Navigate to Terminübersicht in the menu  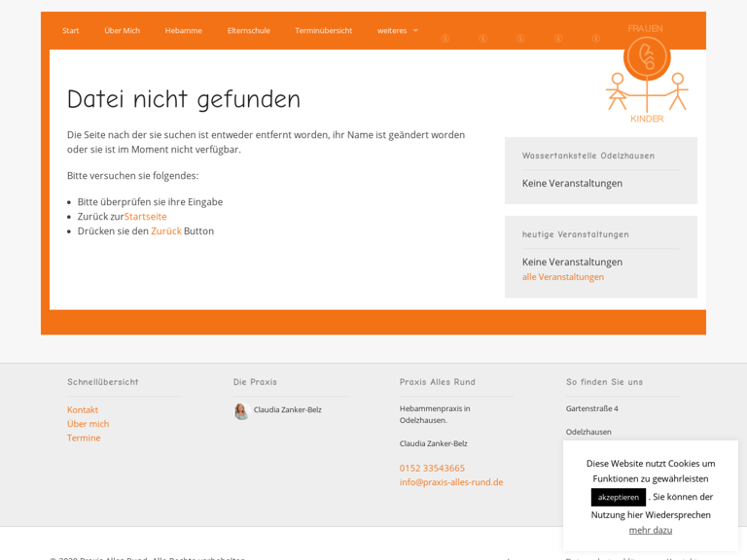324,31
